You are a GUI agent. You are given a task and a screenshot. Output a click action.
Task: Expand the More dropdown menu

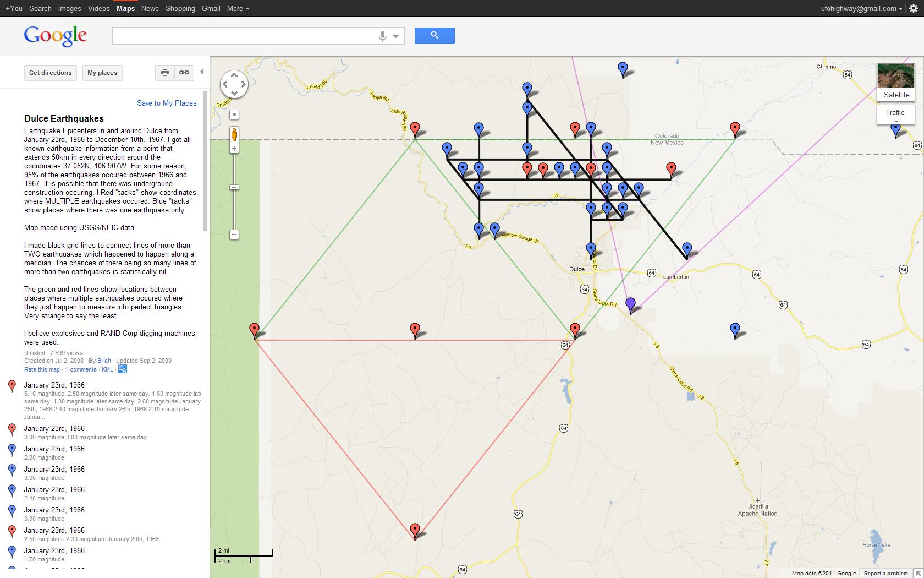coord(238,8)
